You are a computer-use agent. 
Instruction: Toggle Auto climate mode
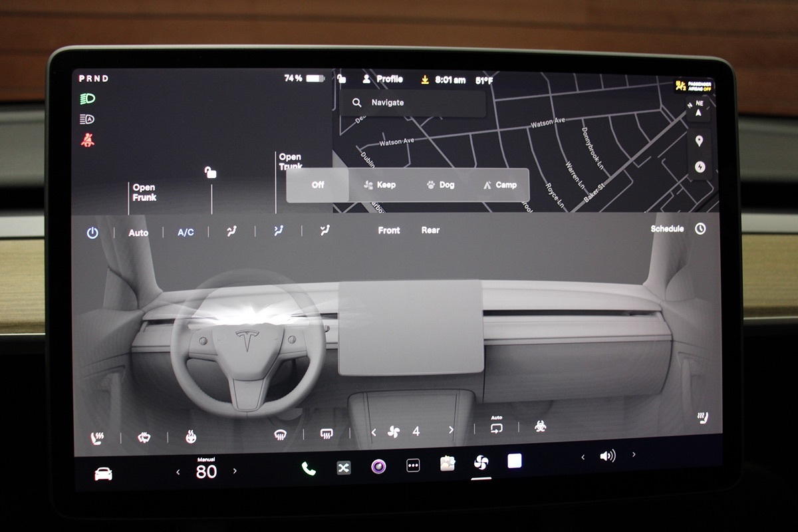(x=138, y=233)
